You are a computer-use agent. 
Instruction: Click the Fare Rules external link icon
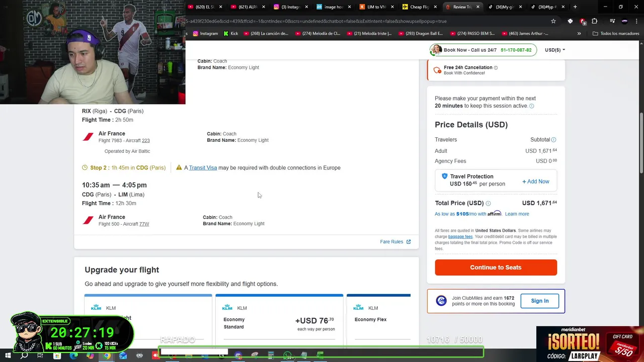tap(409, 242)
